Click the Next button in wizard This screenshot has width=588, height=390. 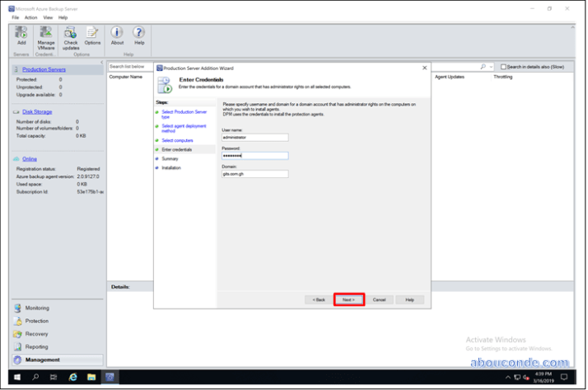[348, 299]
